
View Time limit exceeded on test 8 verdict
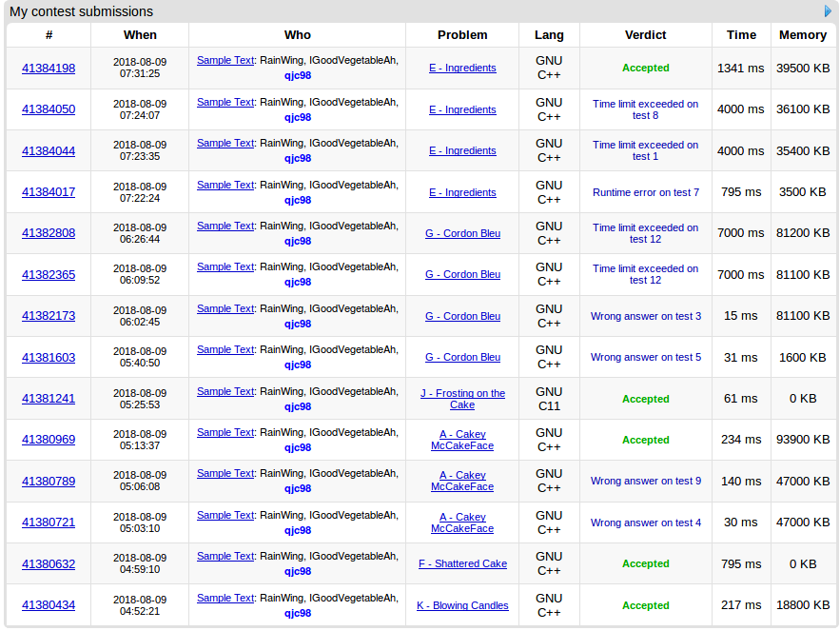point(645,109)
